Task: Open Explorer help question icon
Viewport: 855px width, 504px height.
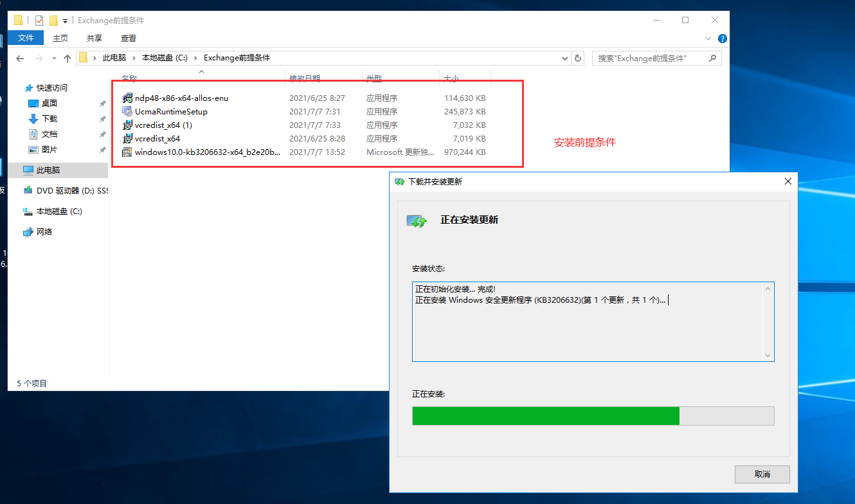Action: pos(723,39)
